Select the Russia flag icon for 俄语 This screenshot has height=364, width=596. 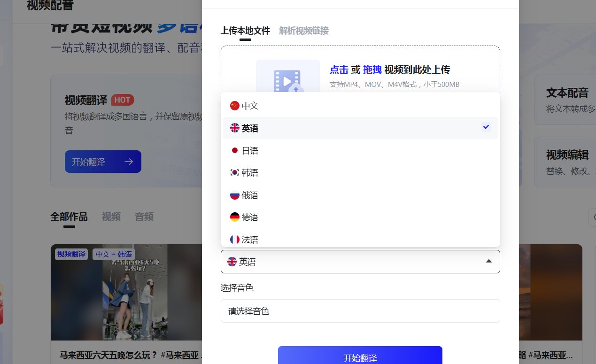[x=234, y=195]
